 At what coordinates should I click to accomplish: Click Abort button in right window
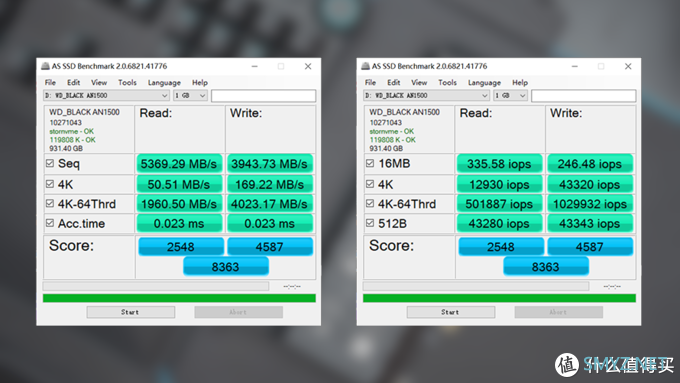point(559,312)
